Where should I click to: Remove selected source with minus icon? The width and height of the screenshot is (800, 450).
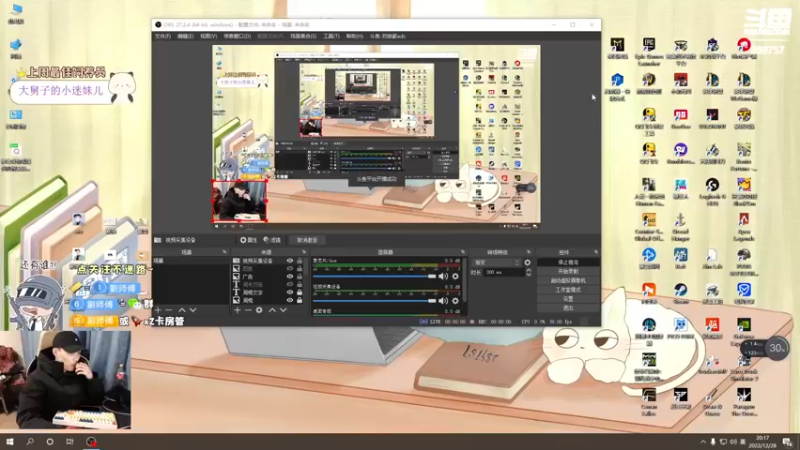click(248, 310)
